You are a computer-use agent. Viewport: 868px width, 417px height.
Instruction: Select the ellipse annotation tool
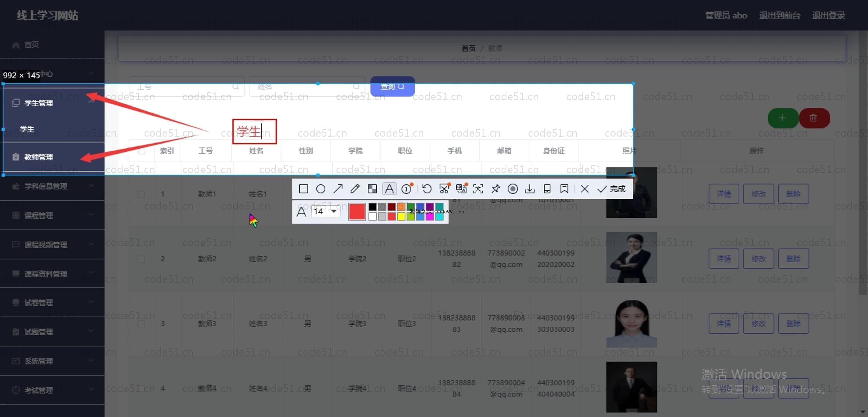[x=321, y=189]
